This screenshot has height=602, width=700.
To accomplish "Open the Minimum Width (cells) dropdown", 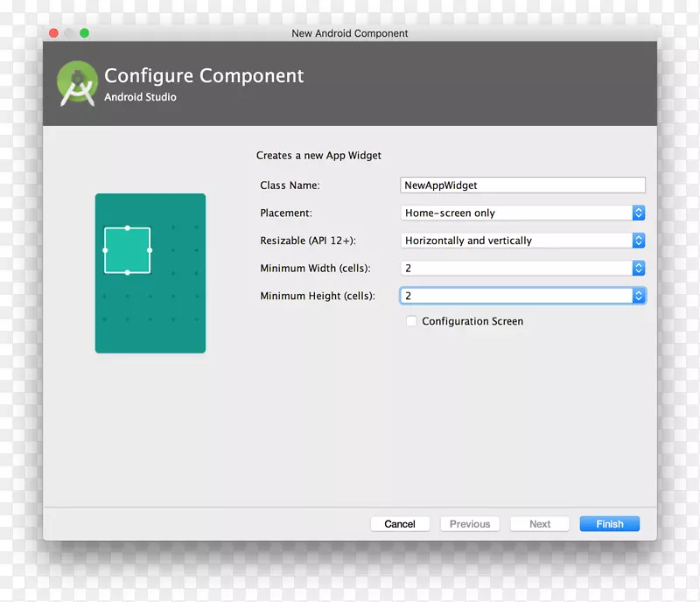I will (x=521, y=268).
